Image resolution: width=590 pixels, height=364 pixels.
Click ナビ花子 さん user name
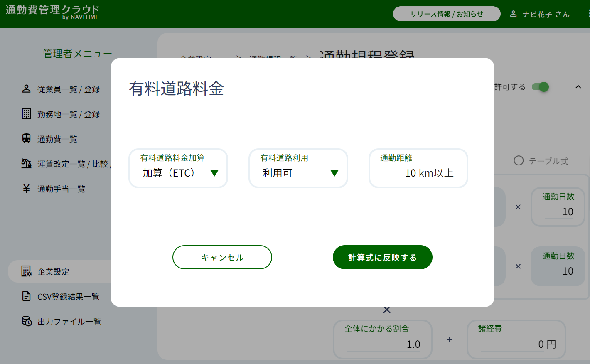point(546,14)
